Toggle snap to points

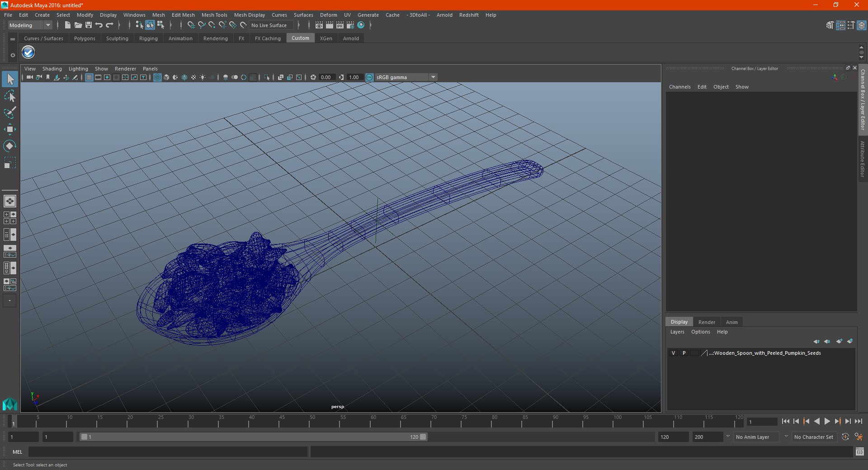click(x=212, y=25)
